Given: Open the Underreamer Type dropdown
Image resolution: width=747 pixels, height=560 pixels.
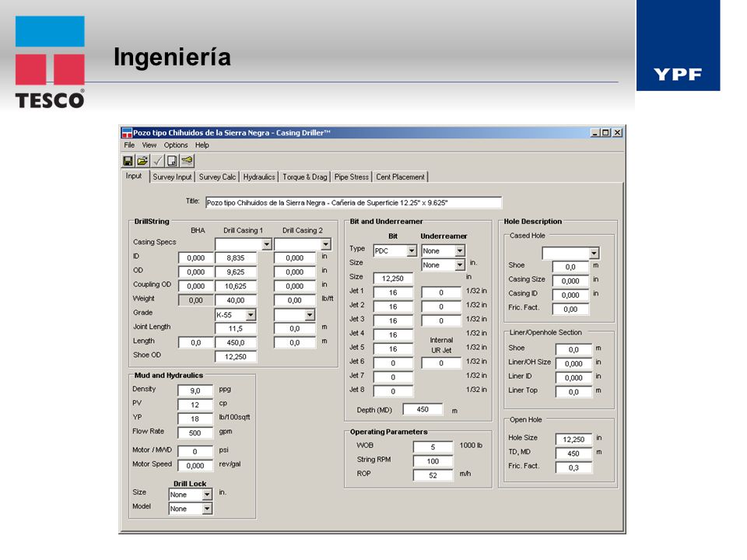Looking at the screenshot, I should (459, 251).
